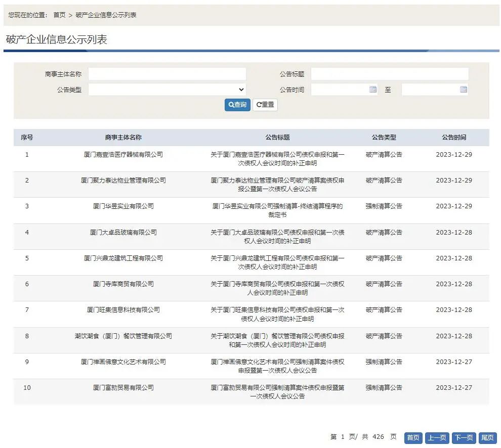Click 公告时间 column header
This screenshot has height=448, width=501.
[x=454, y=138]
